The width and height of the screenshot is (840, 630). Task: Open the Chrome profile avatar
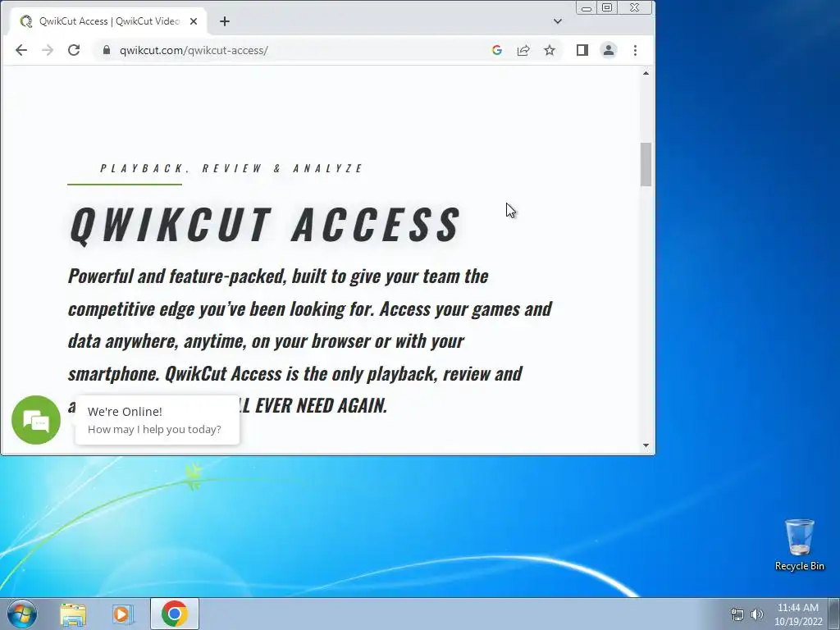click(x=609, y=50)
